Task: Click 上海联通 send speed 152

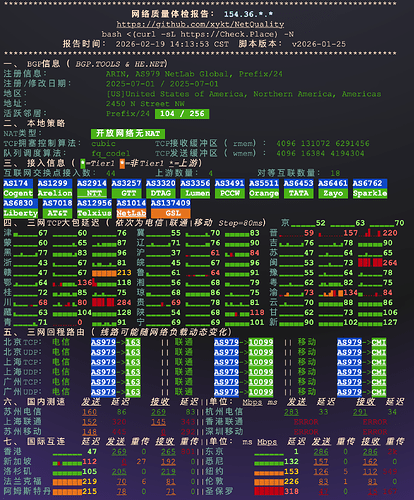Action: coord(90,422)
